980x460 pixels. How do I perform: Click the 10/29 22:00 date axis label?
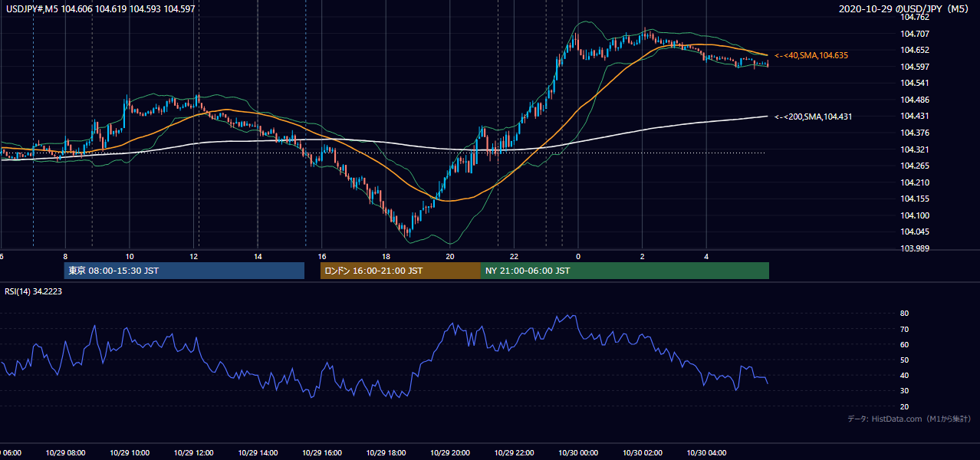click(514, 453)
